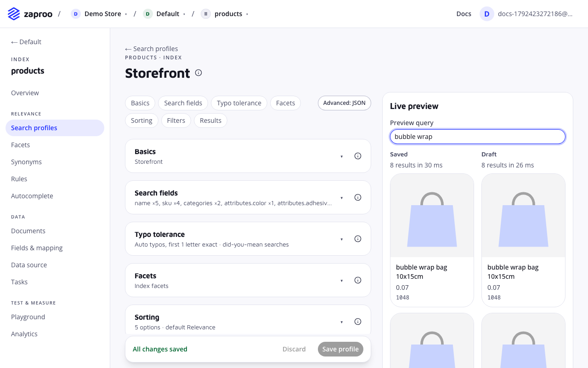
Task: Show info for the Search fields section
Action: coord(358,197)
